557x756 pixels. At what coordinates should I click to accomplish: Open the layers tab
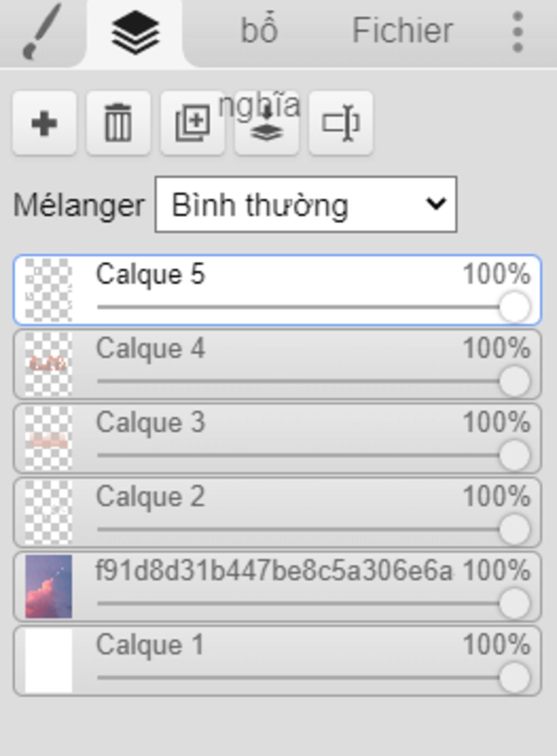[x=135, y=33]
